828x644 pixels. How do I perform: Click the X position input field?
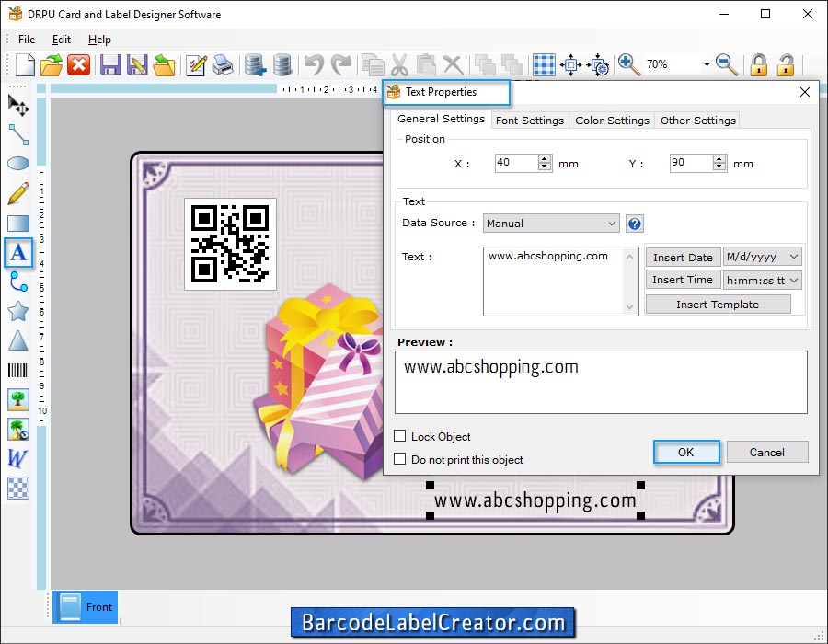pyautogui.click(x=516, y=163)
